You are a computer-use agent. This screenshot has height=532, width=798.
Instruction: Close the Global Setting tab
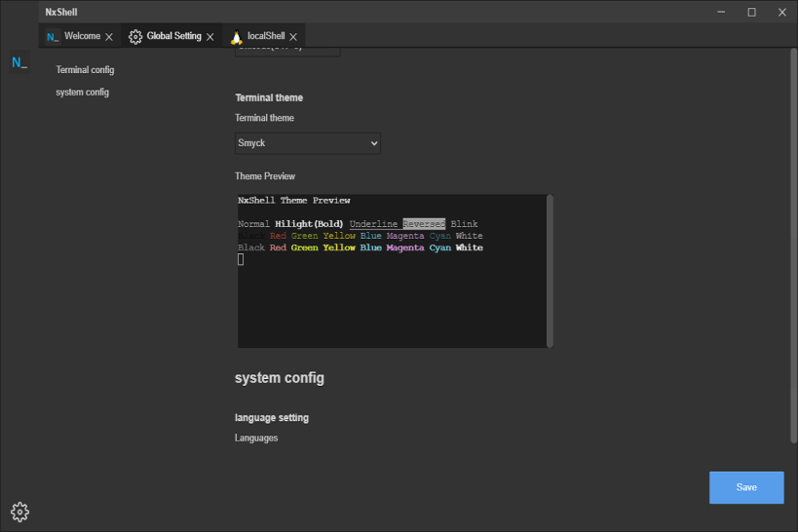click(210, 37)
